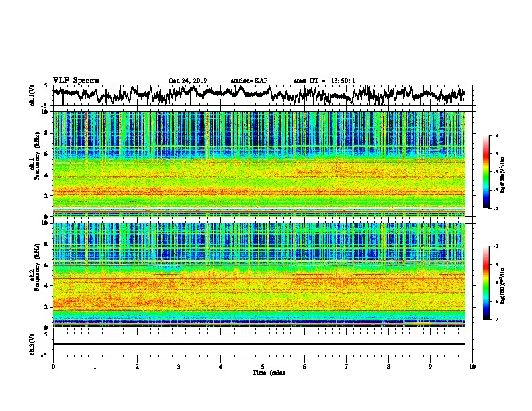Click the time axis tick label "2"
The height and width of the screenshot is (411, 532).
(137, 367)
